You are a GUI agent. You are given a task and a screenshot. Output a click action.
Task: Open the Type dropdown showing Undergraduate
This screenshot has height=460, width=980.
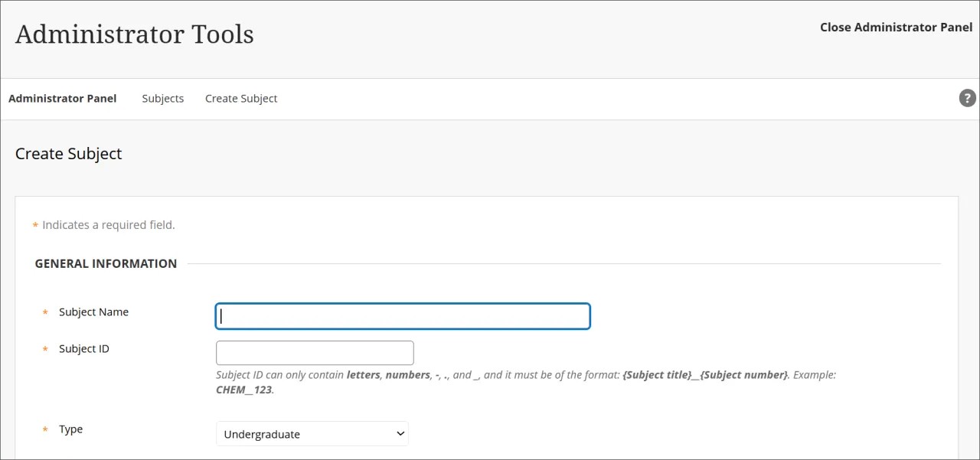312,433
